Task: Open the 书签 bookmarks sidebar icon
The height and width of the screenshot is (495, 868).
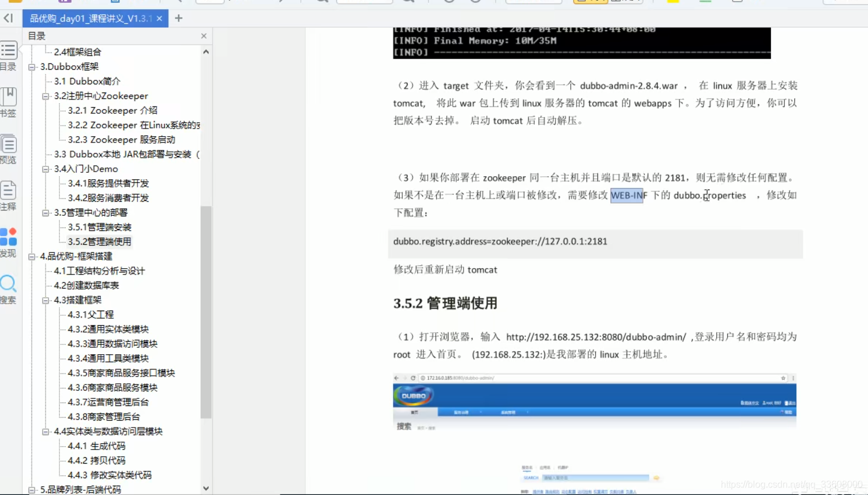Action: point(8,102)
